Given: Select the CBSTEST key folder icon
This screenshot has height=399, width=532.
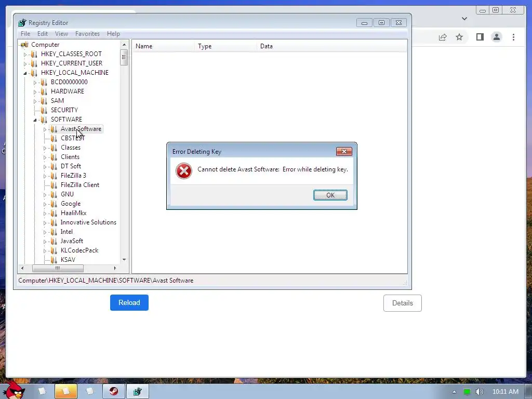Looking at the screenshot, I should point(54,138).
